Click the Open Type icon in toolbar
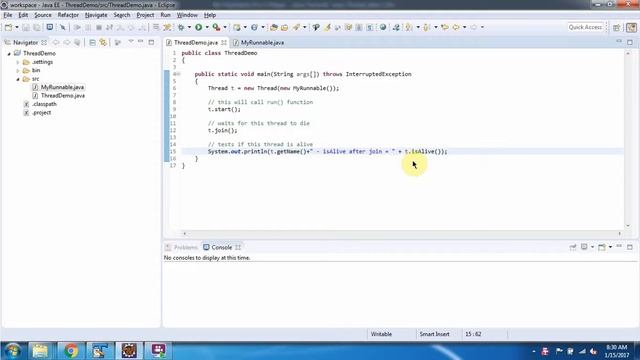640x360 pixels. pos(274,27)
